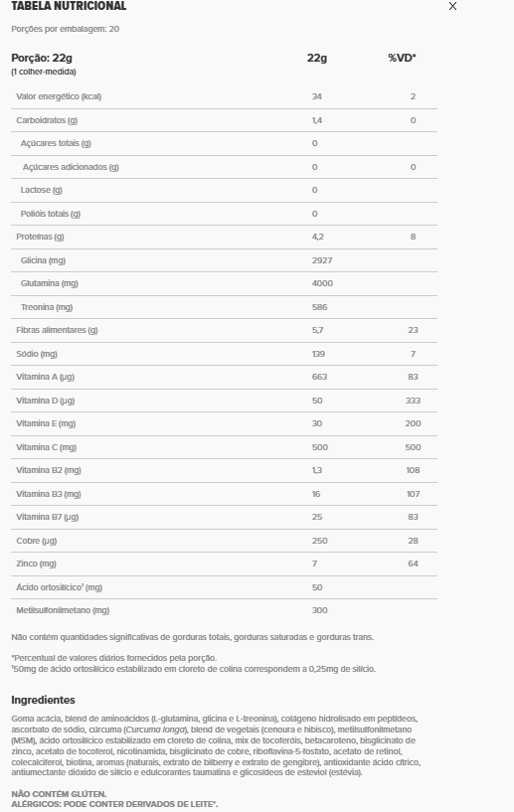This screenshot has height=812, width=514.
Task: Click the Ingredientes heading
Action: 43,700
